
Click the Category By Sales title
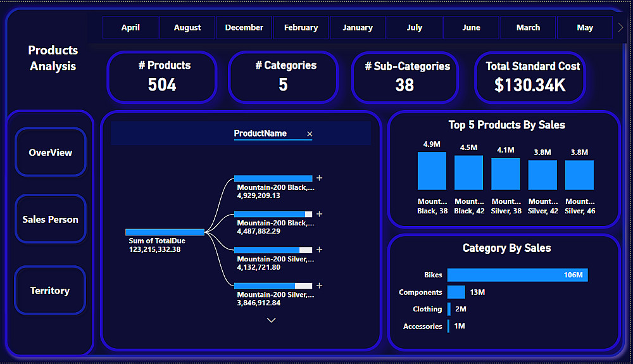click(x=506, y=248)
